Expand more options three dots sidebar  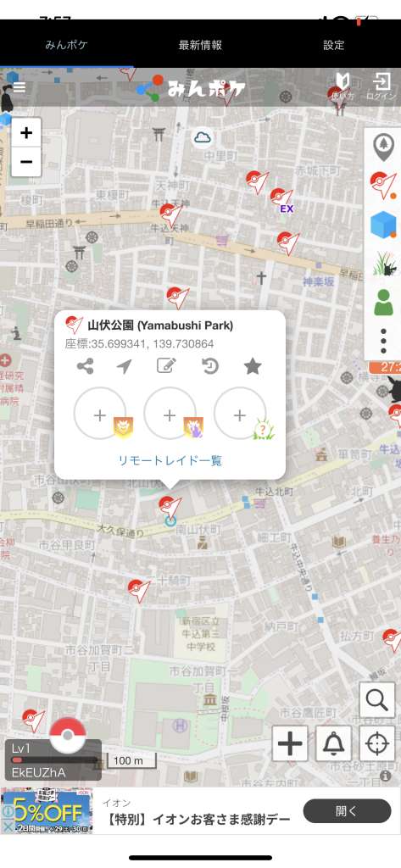tap(383, 341)
